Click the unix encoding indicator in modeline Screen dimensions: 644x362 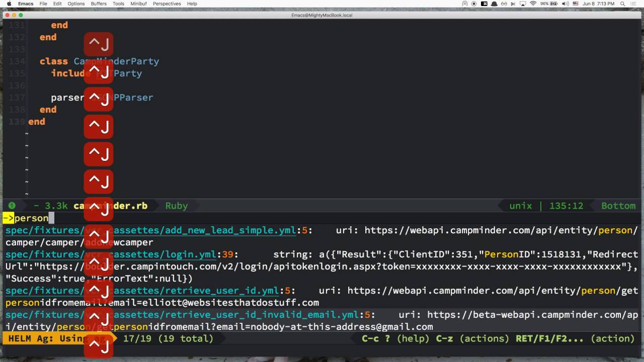[x=520, y=206]
